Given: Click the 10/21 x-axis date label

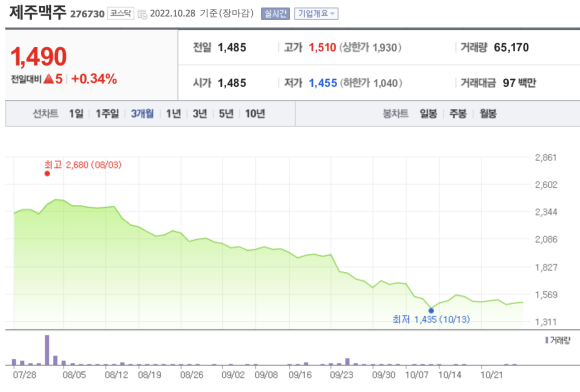Looking at the screenshot, I should pos(492,375).
